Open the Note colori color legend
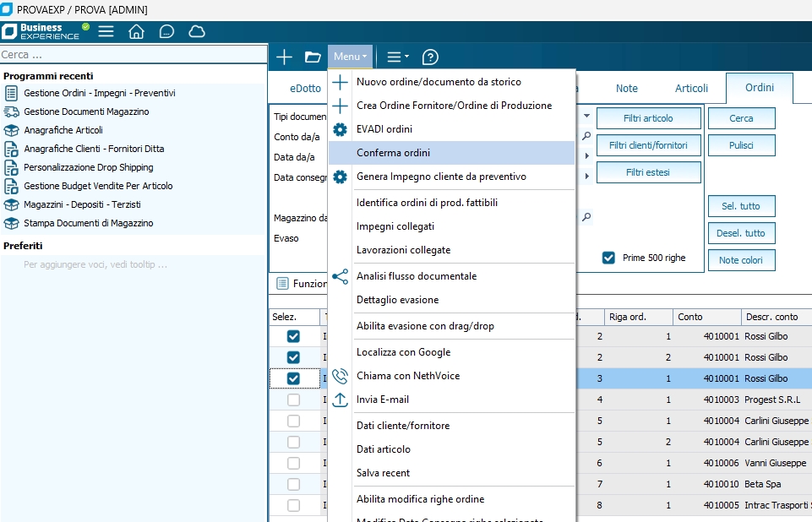Image resolution: width=812 pixels, height=522 pixels. tap(740, 260)
